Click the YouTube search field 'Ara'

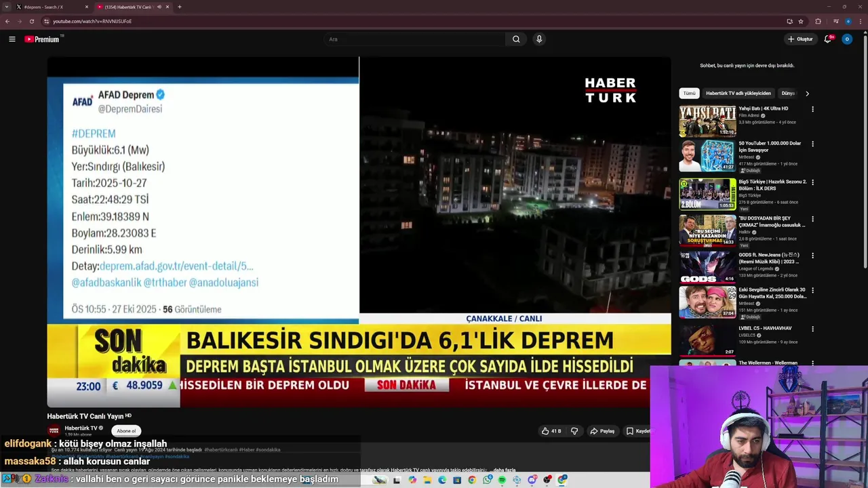(x=415, y=39)
